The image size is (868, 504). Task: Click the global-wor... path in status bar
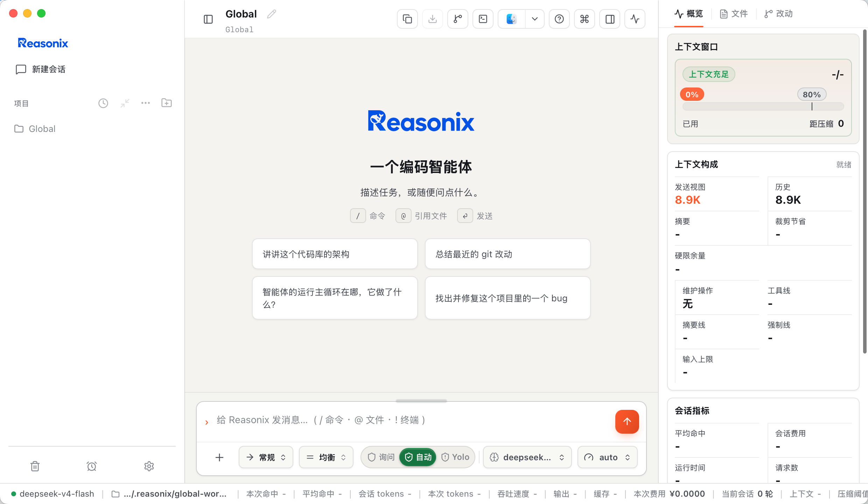pos(169,494)
